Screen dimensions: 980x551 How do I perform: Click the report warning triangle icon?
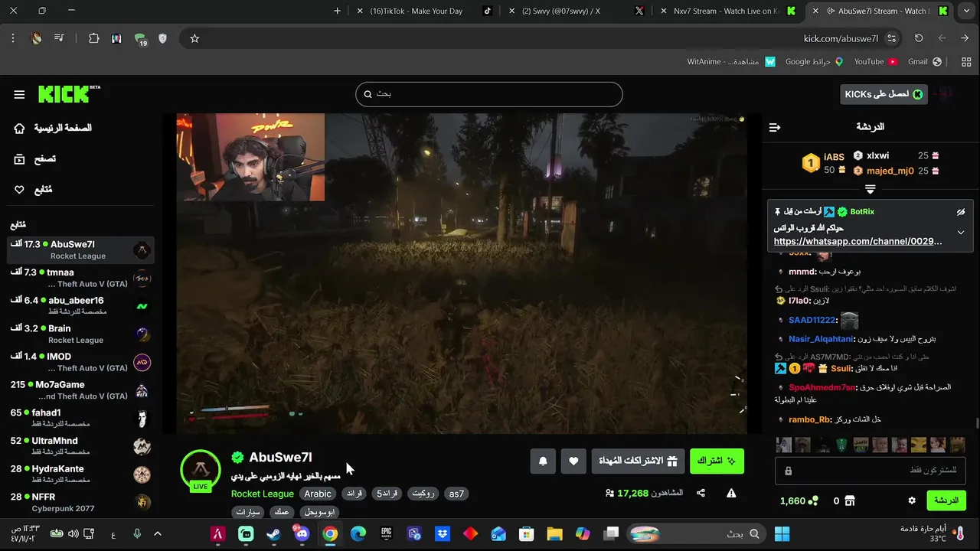pos(731,494)
